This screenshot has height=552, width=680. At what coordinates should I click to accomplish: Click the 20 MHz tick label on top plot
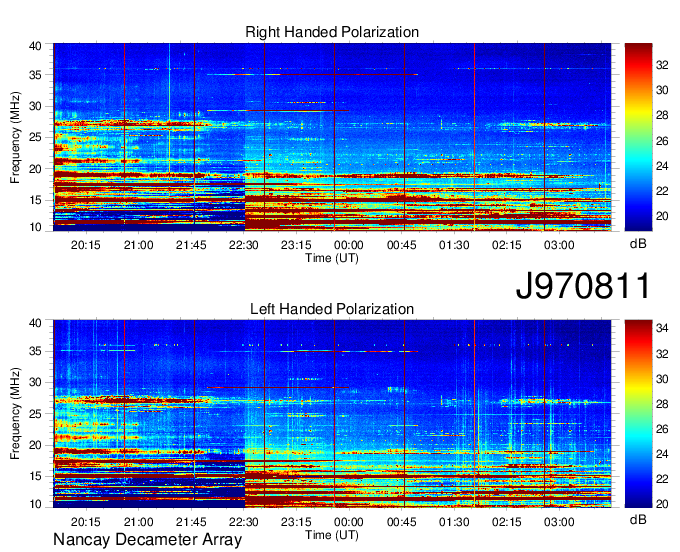tap(35, 169)
